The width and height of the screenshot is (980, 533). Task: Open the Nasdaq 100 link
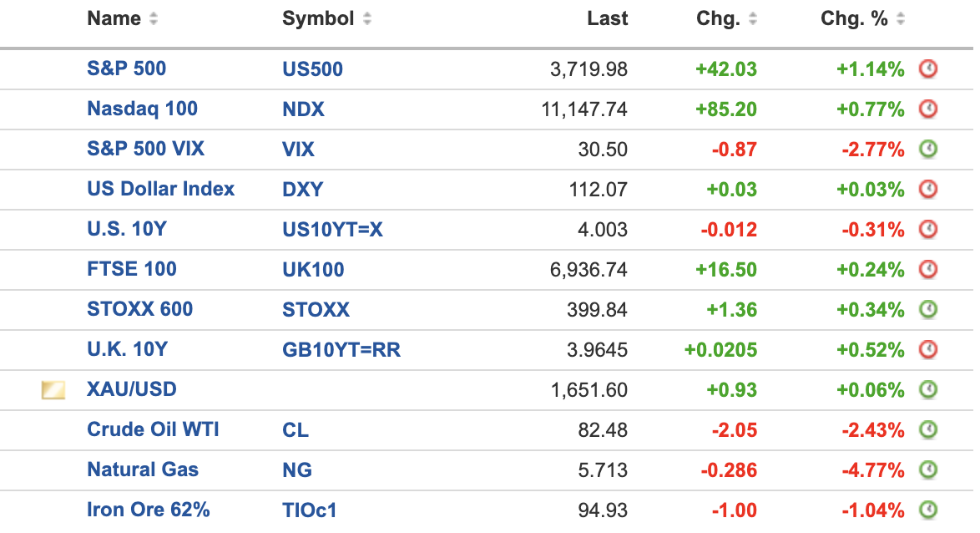coord(142,109)
